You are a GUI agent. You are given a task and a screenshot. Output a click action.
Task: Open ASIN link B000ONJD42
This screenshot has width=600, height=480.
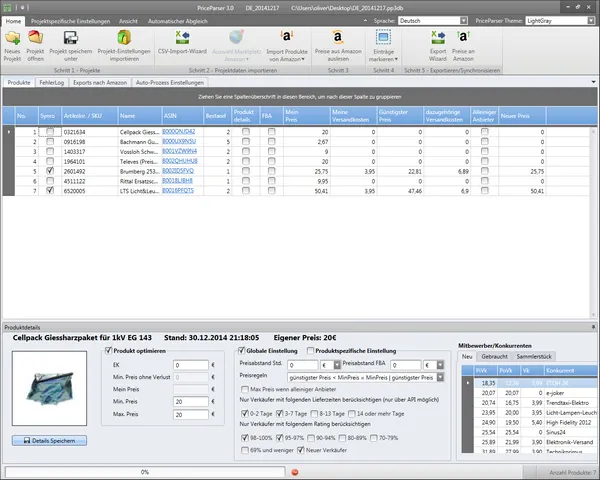click(x=179, y=131)
